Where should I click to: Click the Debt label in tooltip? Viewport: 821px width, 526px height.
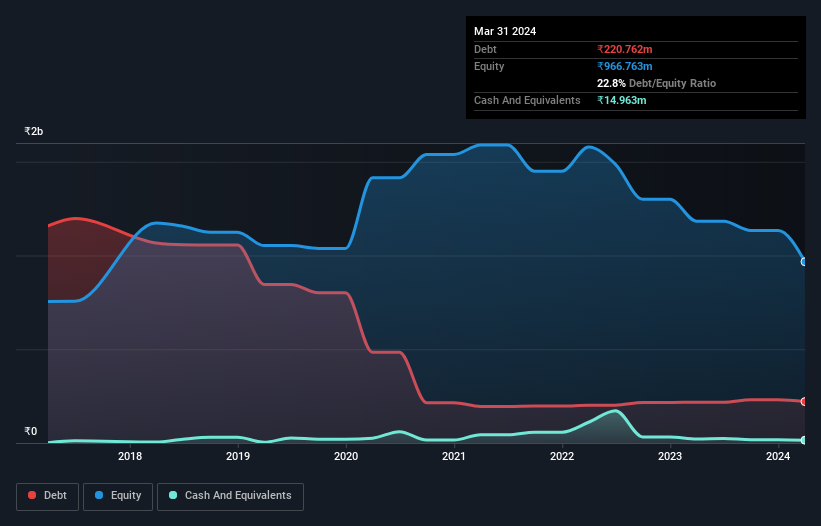coord(485,49)
